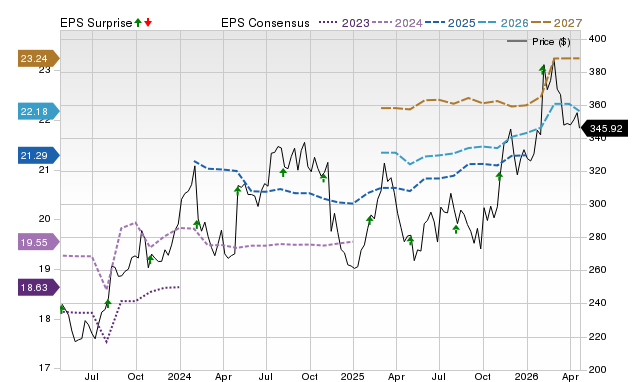Click the 17 label on the EPS axis

[44, 368]
